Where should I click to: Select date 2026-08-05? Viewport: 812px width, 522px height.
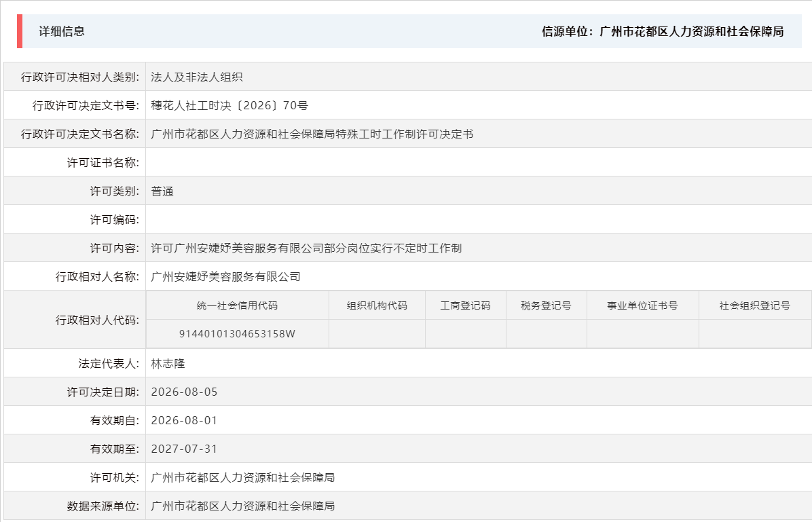(185, 392)
